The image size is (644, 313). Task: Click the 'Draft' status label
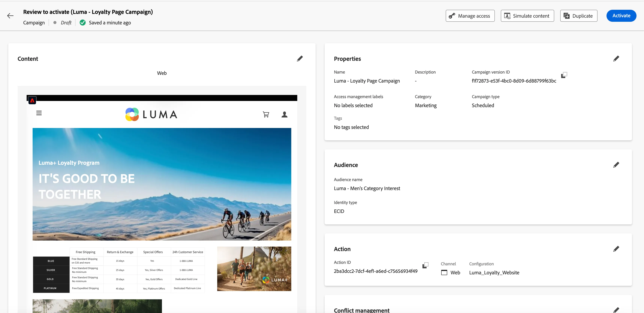tap(66, 23)
